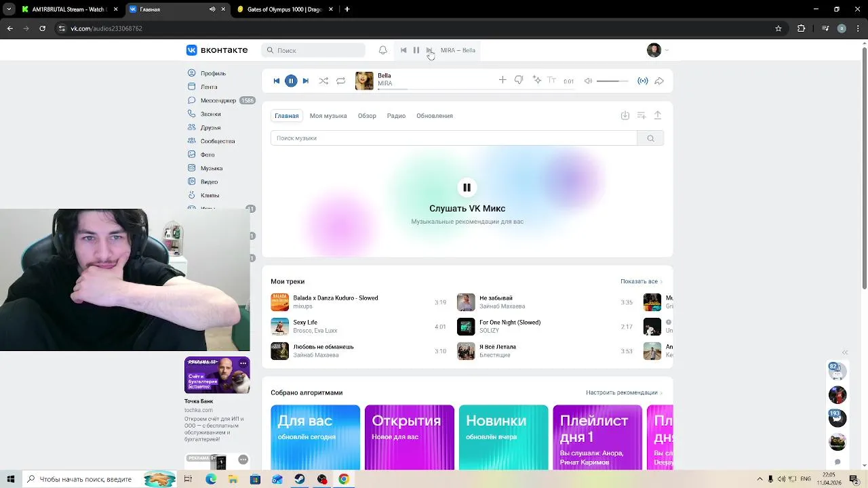The image size is (868, 488).
Task: Pause playback from the top header mini player
Action: (x=416, y=50)
